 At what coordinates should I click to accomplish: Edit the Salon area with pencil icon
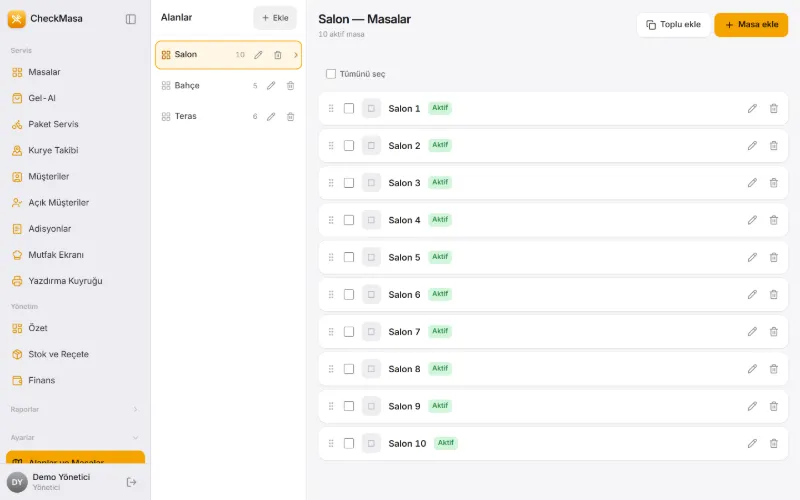point(258,55)
